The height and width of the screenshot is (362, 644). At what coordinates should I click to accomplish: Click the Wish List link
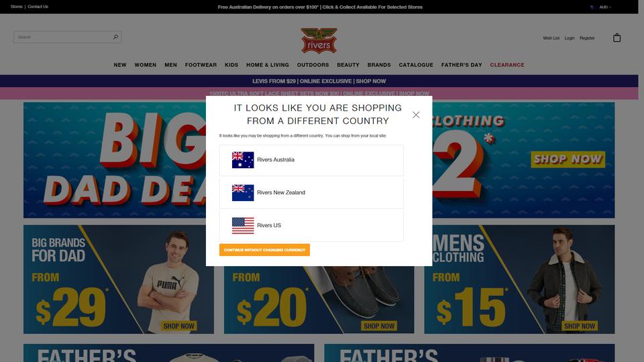click(551, 38)
